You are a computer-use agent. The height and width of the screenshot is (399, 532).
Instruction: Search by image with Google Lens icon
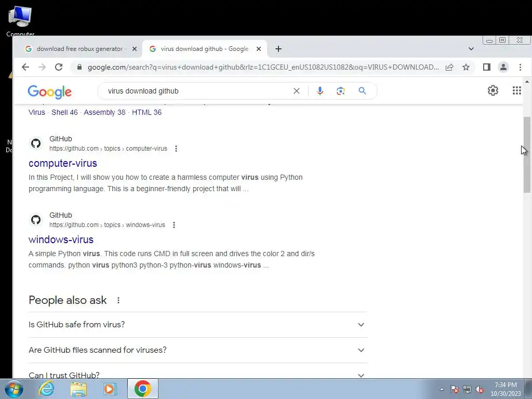pos(341,91)
